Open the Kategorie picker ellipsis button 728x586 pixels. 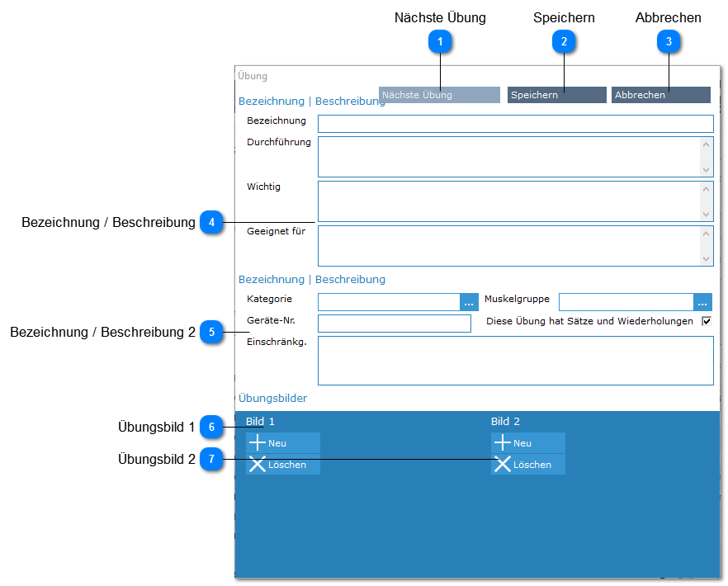pos(469,302)
